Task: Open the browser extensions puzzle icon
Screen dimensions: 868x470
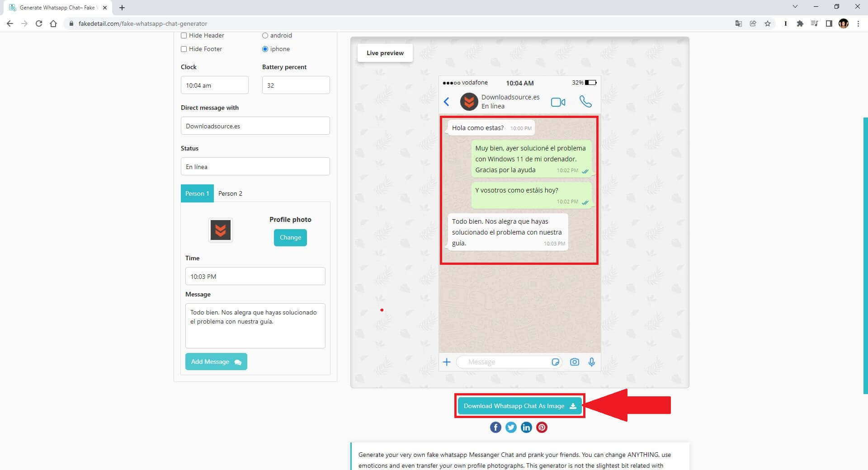Action: coord(800,23)
